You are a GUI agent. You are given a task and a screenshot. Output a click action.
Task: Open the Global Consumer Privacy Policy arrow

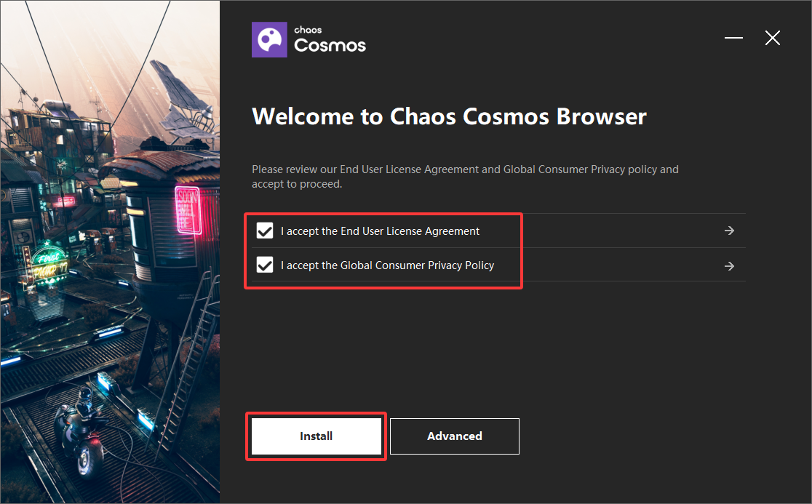(x=729, y=266)
